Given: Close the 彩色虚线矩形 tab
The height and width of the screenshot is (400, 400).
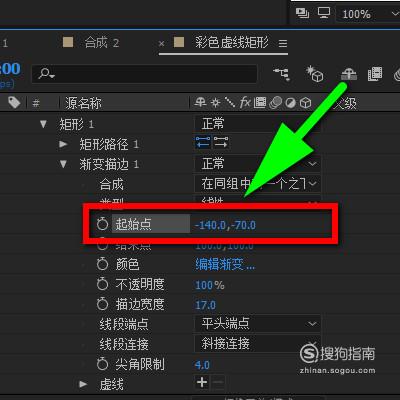Looking at the screenshot, I should point(161,44).
